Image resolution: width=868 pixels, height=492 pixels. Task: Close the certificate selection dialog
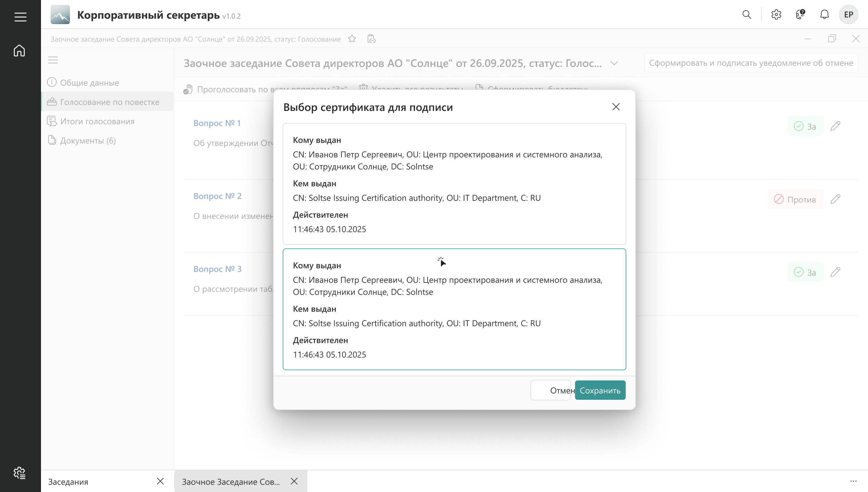click(x=616, y=107)
